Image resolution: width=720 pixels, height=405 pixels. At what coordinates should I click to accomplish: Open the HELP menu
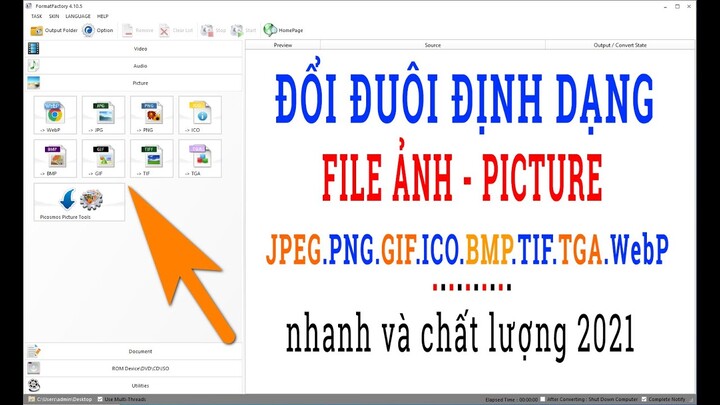point(102,16)
